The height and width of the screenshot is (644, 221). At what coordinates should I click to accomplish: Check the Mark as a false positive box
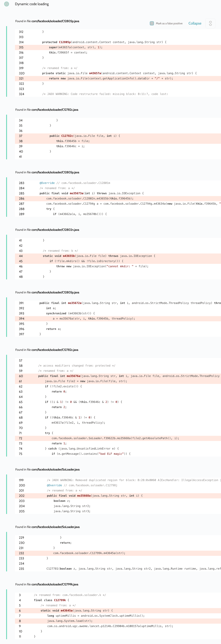click(152, 23)
